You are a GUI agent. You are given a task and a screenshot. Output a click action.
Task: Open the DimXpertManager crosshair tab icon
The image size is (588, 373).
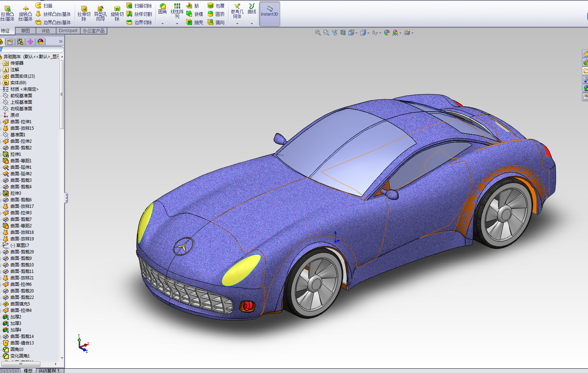coord(30,42)
